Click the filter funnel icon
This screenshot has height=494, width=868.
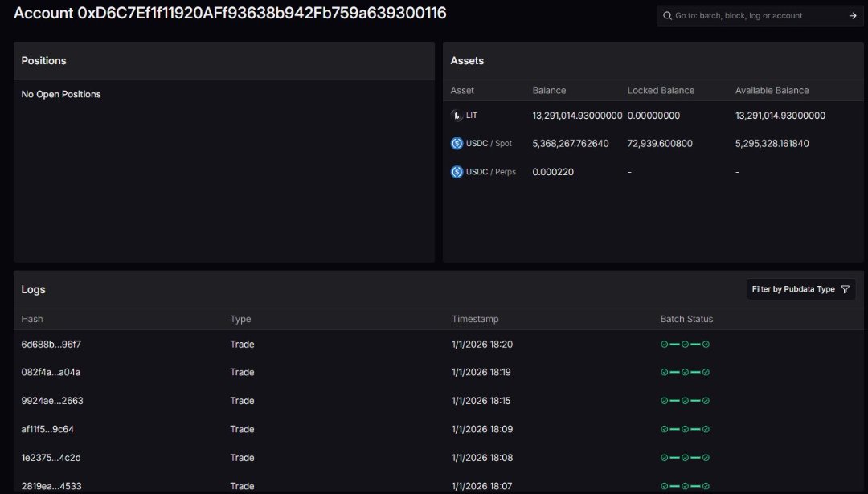(x=845, y=289)
